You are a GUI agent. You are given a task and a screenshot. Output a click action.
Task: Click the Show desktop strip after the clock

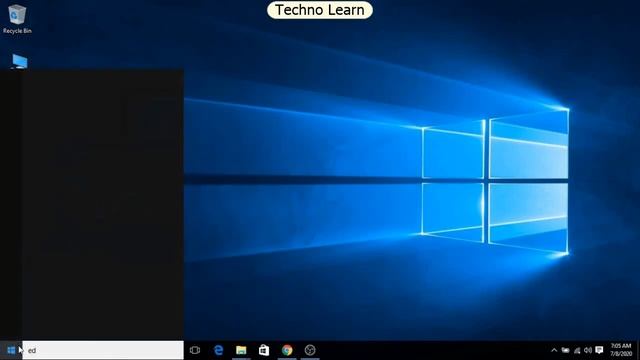[638, 350]
